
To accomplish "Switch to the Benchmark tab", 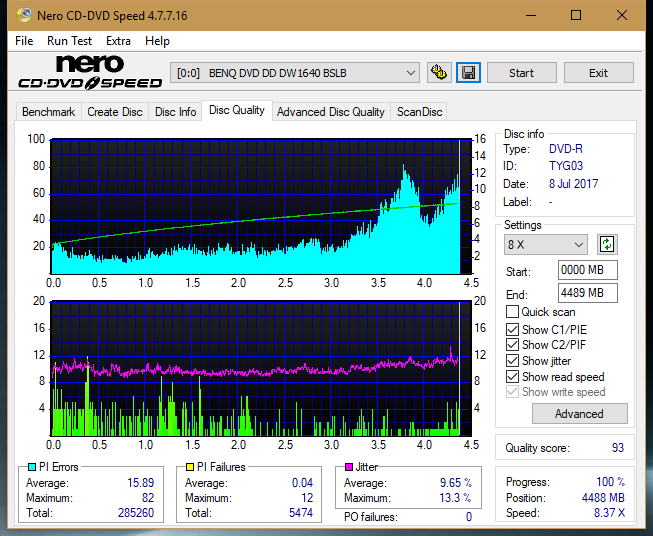I will pyautogui.click(x=48, y=112).
